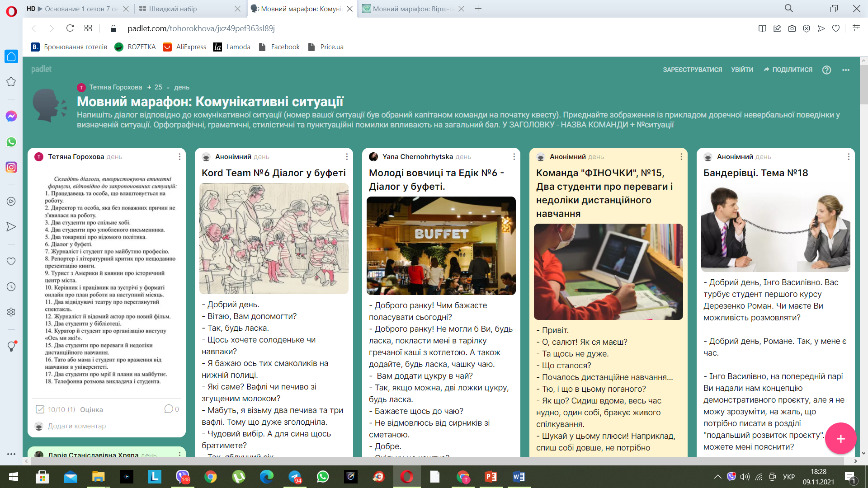Reload the padlet page
The width and height of the screenshot is (868, 488).
pos(70,28)
